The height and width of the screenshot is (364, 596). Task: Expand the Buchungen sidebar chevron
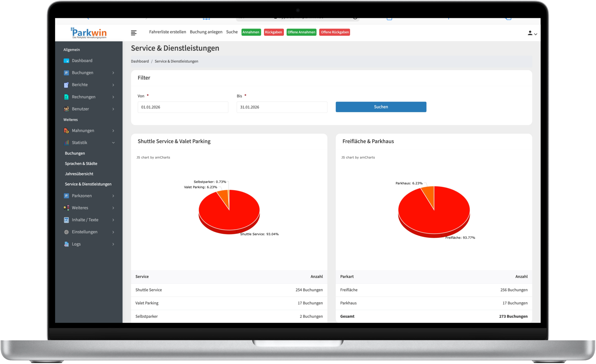point(113,73)
